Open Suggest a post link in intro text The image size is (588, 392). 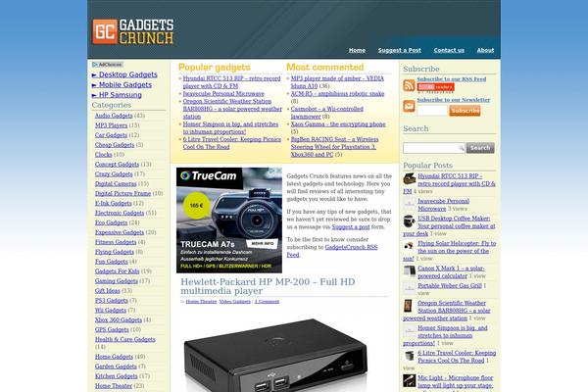[x=351, y=227]
